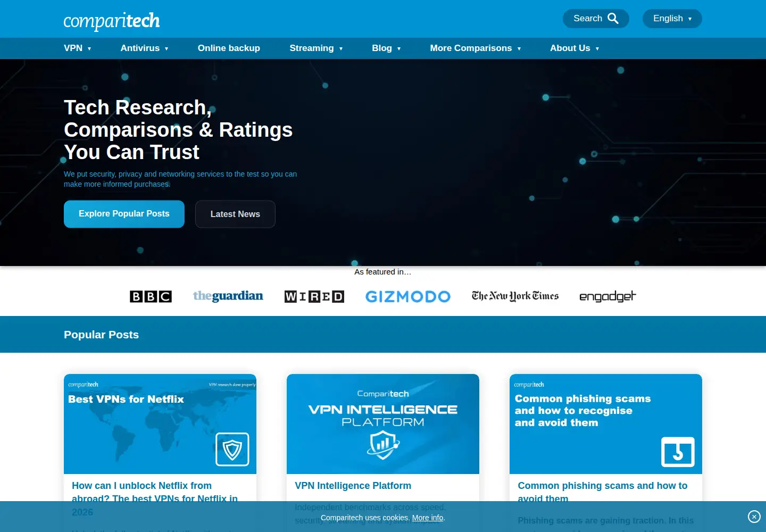Image resolution: width=766 pixels, height=532 pixels.
Task: Go to Online backup page
Action: (x=229, y=48)
